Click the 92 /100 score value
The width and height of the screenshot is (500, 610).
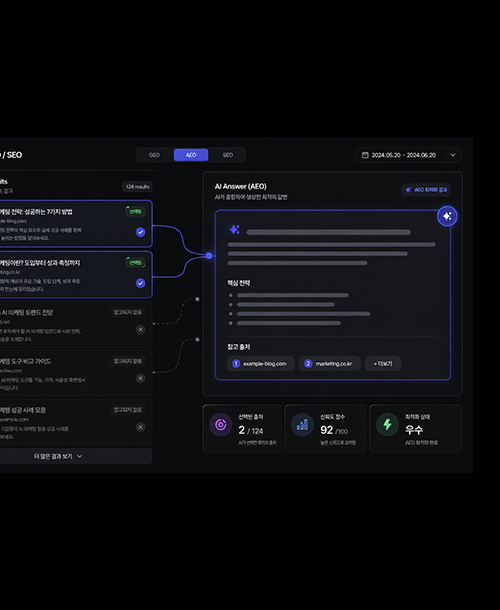(334, 430)
